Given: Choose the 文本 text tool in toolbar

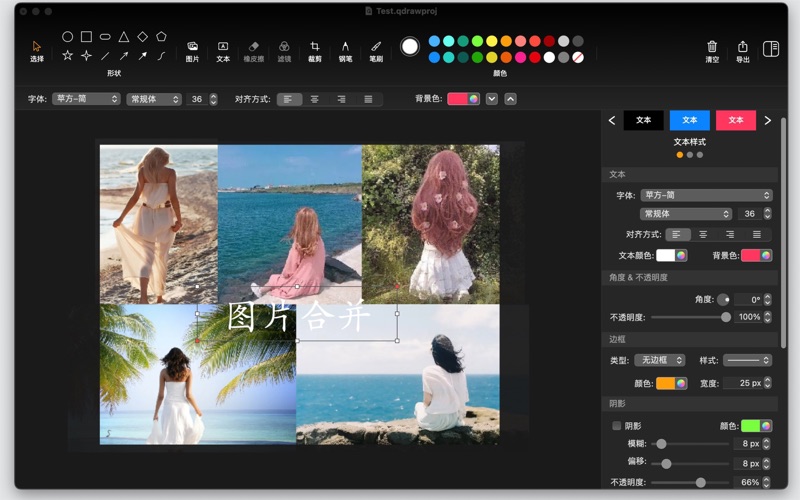Looking at the screenshot, I should [223, 50].
